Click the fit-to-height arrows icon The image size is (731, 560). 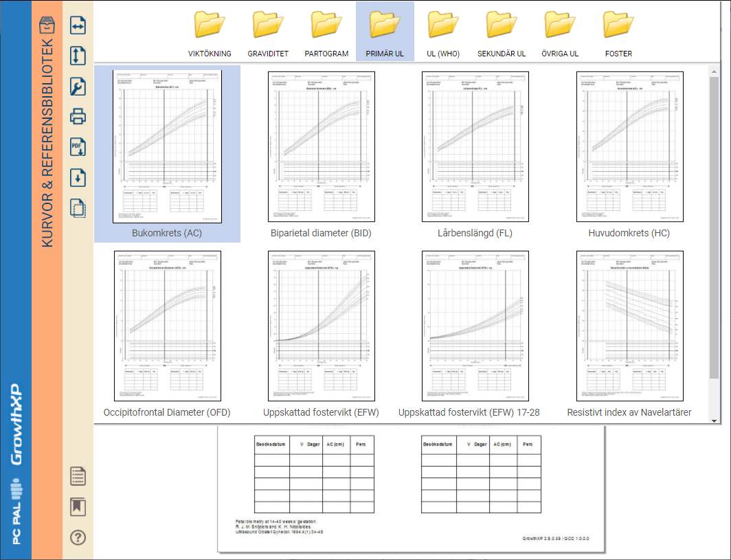click(78, 56)
